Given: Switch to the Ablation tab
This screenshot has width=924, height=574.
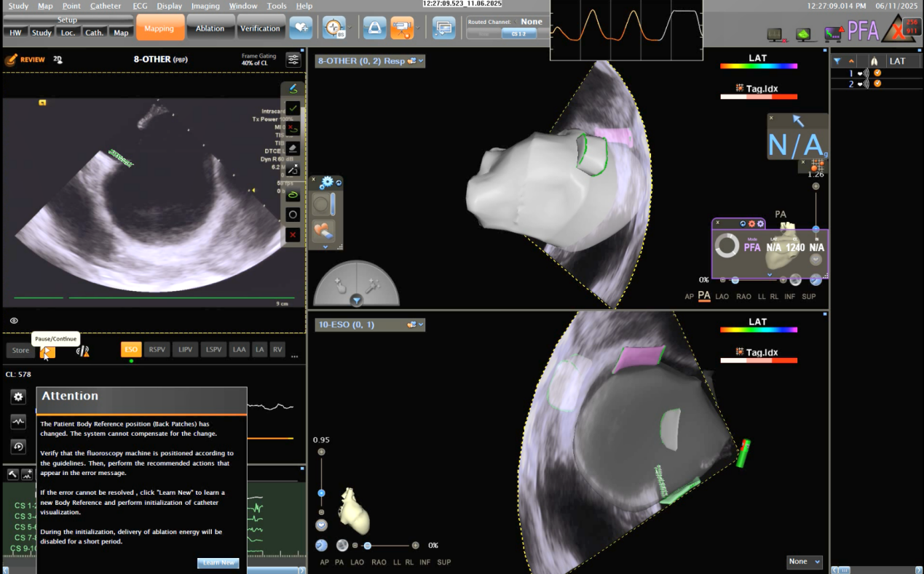Looking at the screenshot, I should 210,28.
